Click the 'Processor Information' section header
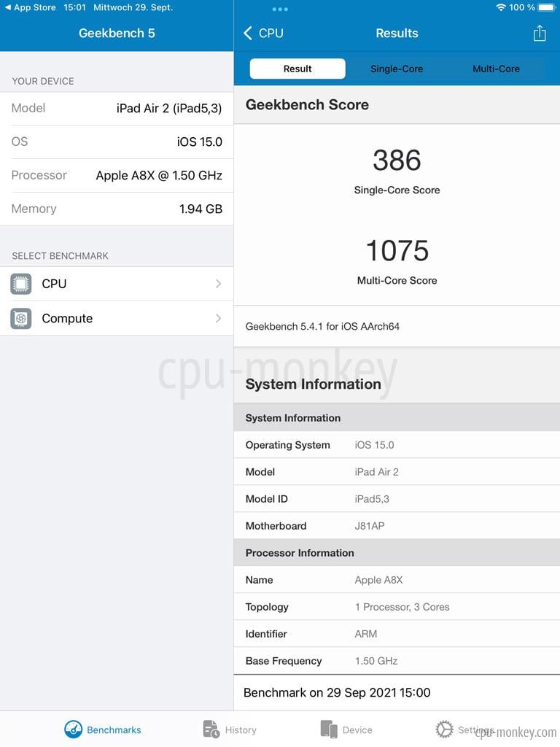Image resolution: width=560 pixels, height=747 pixels. coord(300,553)
